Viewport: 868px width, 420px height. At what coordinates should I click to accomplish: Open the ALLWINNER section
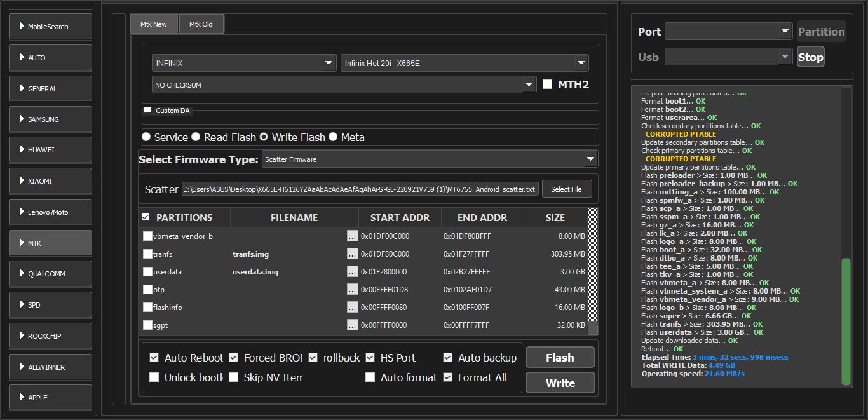[51, 367]
